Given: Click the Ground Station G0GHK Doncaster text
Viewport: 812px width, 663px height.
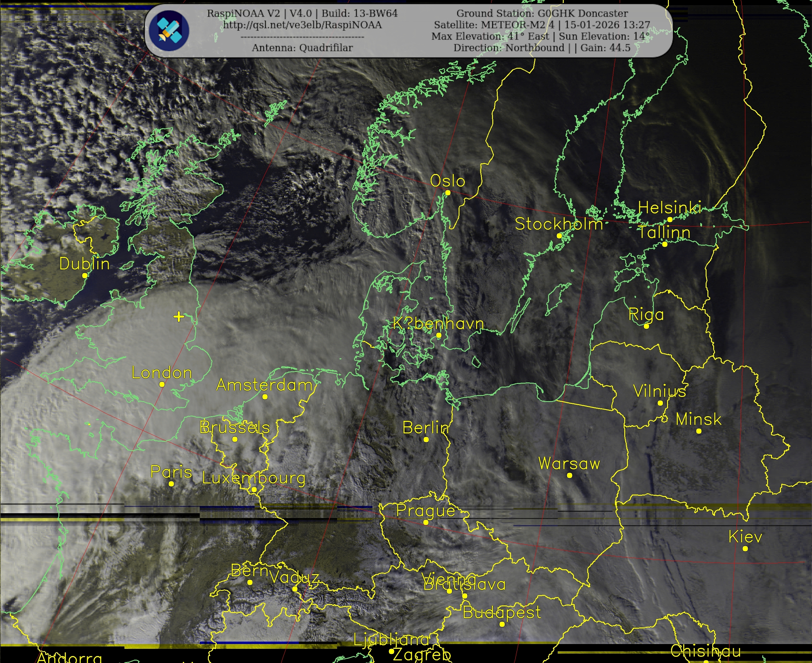Looking at the screenshot, I should (x=542, y=13).
